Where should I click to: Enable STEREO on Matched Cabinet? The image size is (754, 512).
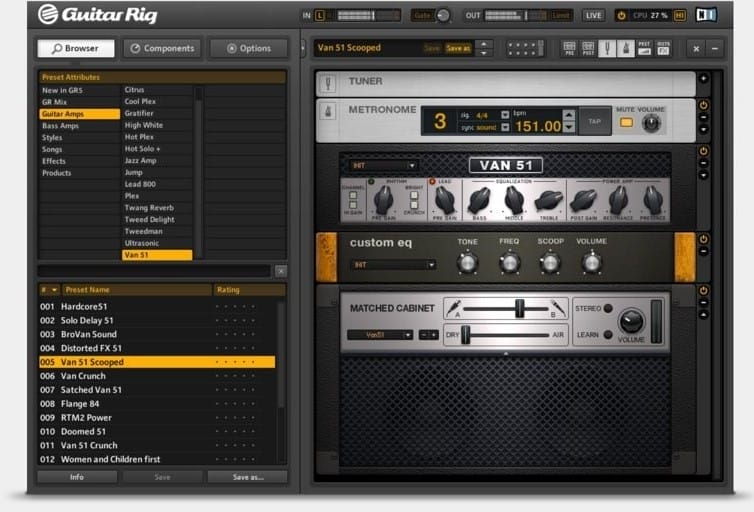point(608,308)
